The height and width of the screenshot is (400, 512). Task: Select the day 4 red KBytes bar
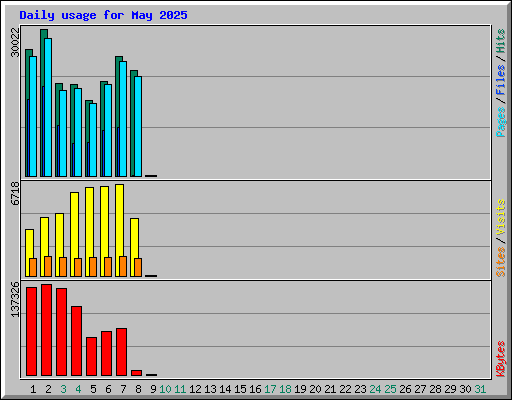(76, 341)
